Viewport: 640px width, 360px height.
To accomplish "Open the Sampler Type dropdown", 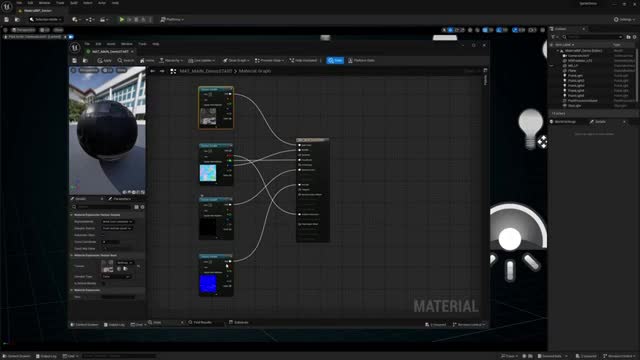I will click(116, 277).
